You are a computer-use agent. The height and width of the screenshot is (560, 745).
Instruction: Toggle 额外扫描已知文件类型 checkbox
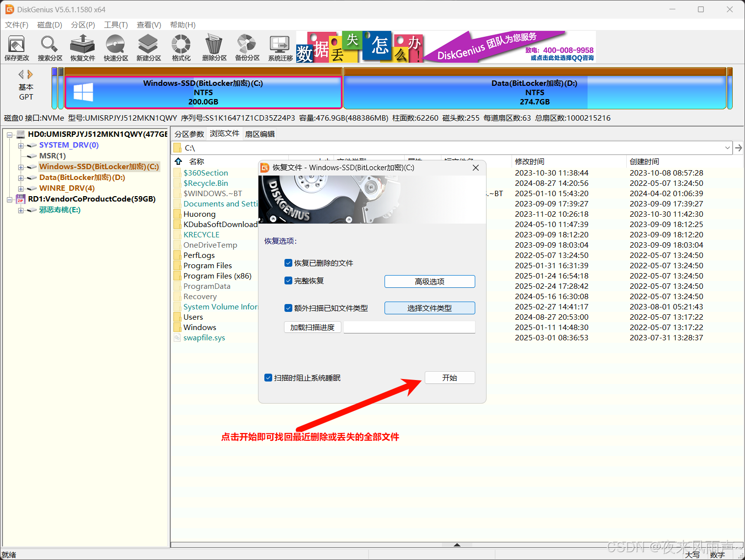[x=288, y=308]
